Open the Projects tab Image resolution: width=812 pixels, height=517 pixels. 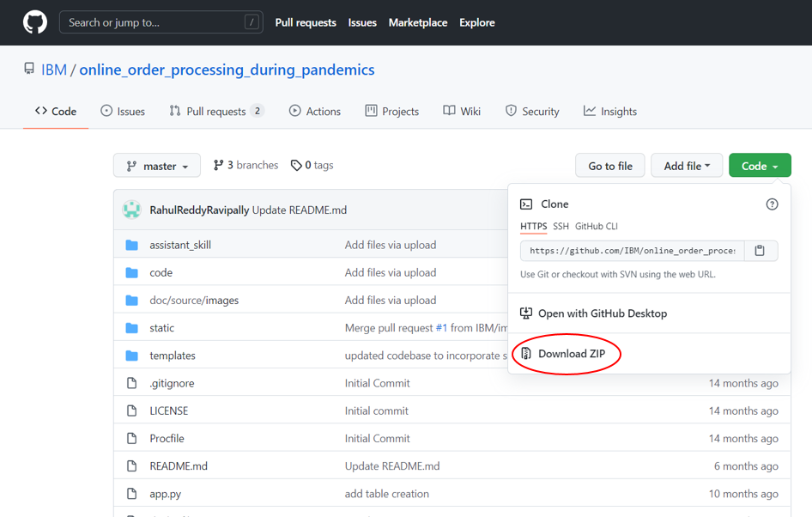point(392,112)
